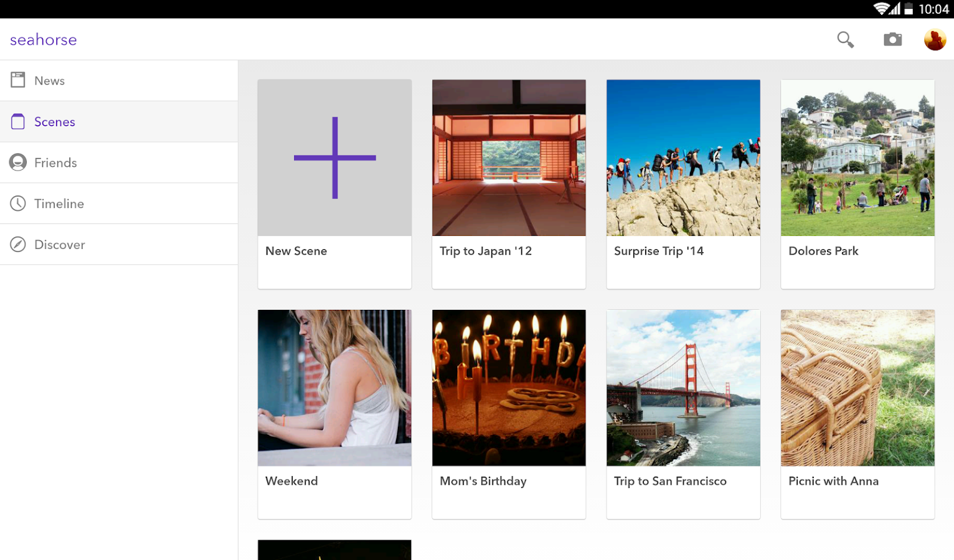
Task: Open search with the magnifier icon
Action: tap(845, 40)
